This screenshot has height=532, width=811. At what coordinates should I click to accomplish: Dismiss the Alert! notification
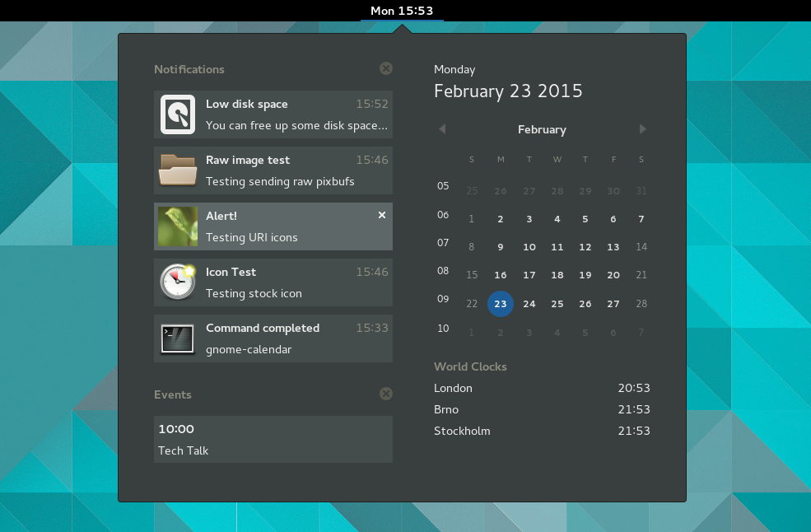381,214
